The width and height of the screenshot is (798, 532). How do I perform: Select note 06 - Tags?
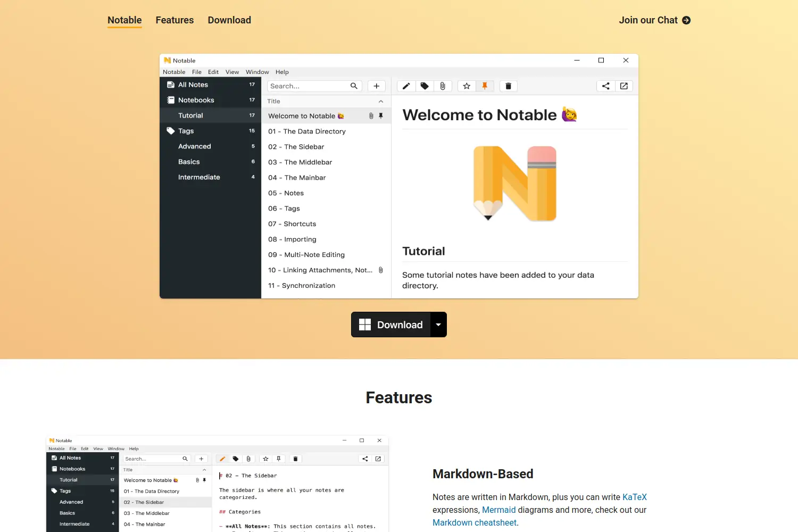tap(326, 209)
